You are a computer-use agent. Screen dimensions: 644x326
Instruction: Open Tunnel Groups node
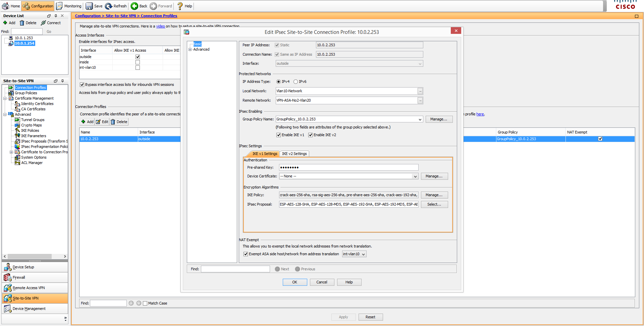(x=33, y=120)
